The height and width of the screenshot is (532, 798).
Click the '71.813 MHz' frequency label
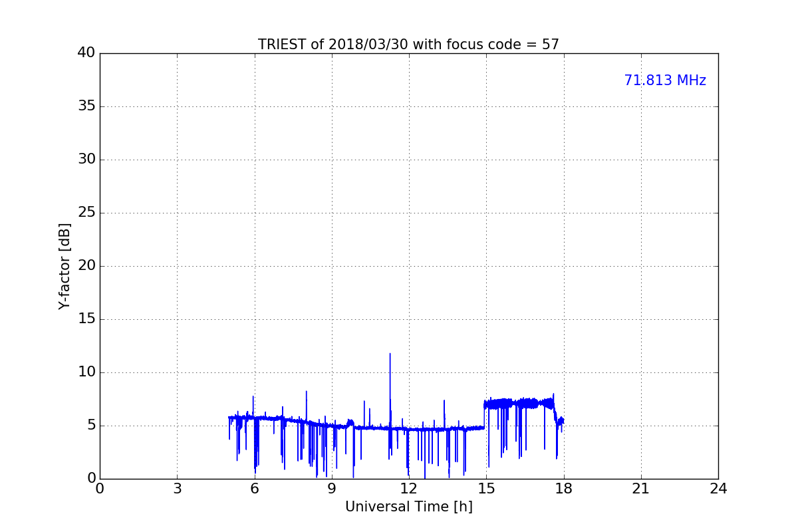[x=665, y=80]
